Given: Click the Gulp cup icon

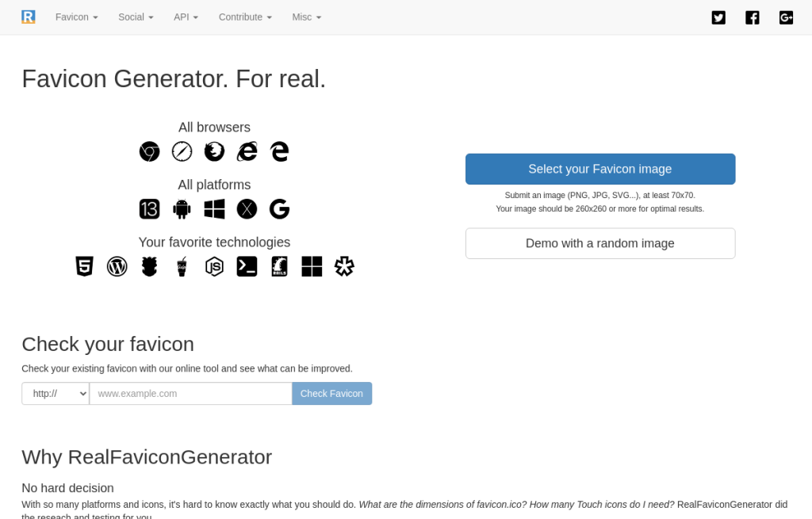Looking at the screenshot, I should (x=182, y=266).
